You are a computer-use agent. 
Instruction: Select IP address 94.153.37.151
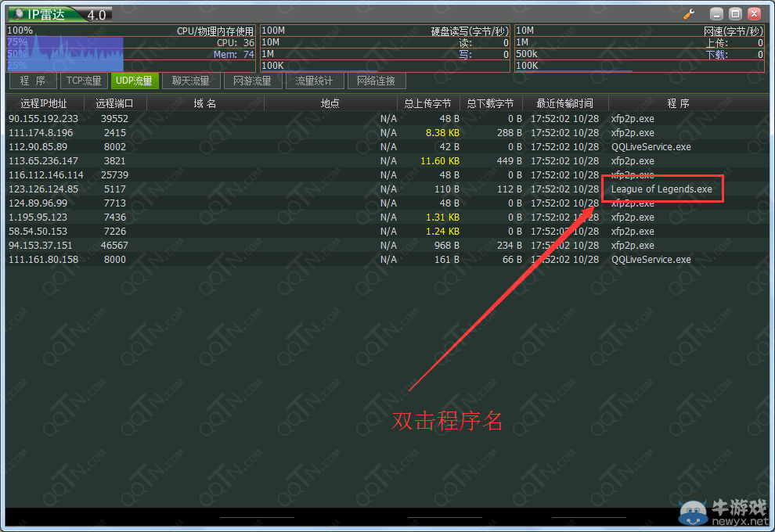[x=41, y=246]
